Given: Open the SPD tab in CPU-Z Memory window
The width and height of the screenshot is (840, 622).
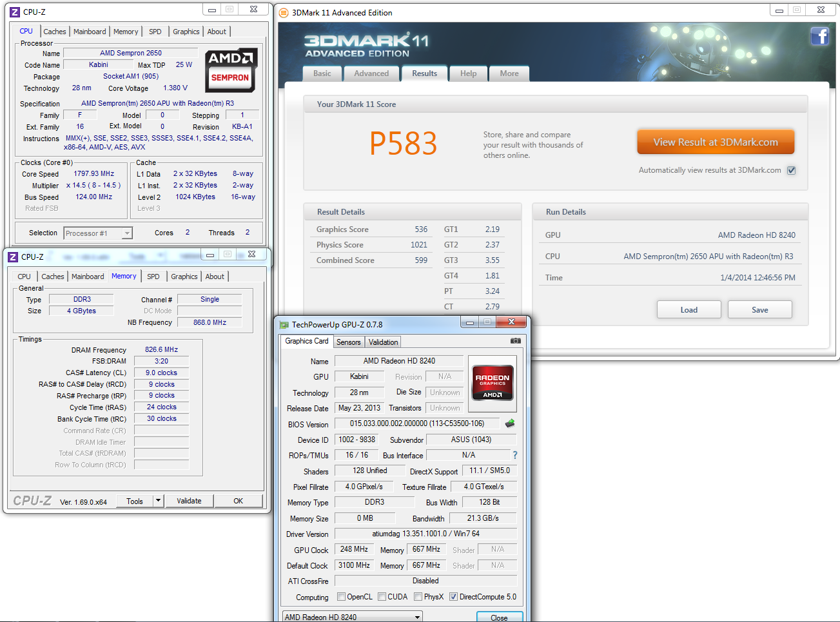Looking at the screenshot, I should (153, 277).
